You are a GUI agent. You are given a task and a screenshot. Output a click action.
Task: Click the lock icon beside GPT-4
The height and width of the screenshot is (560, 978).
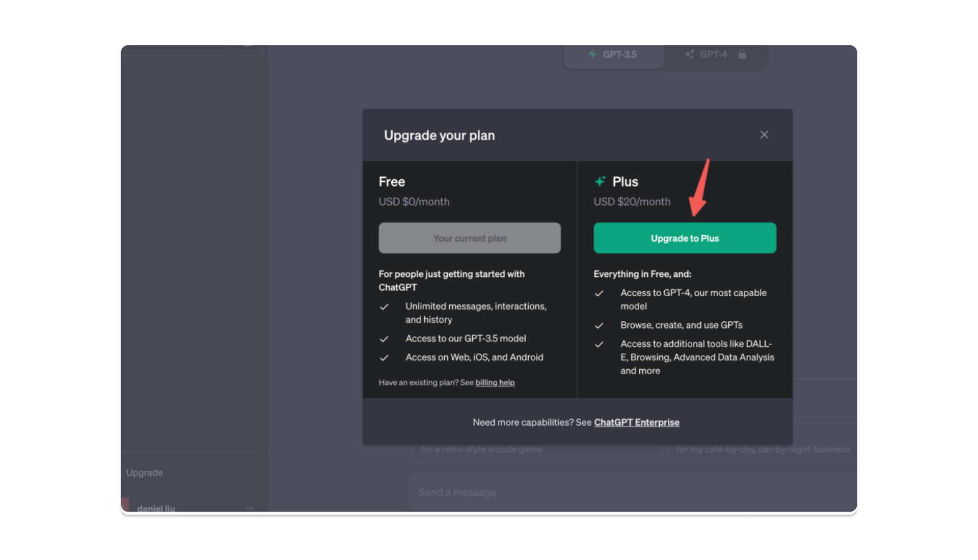coord(742,54)
